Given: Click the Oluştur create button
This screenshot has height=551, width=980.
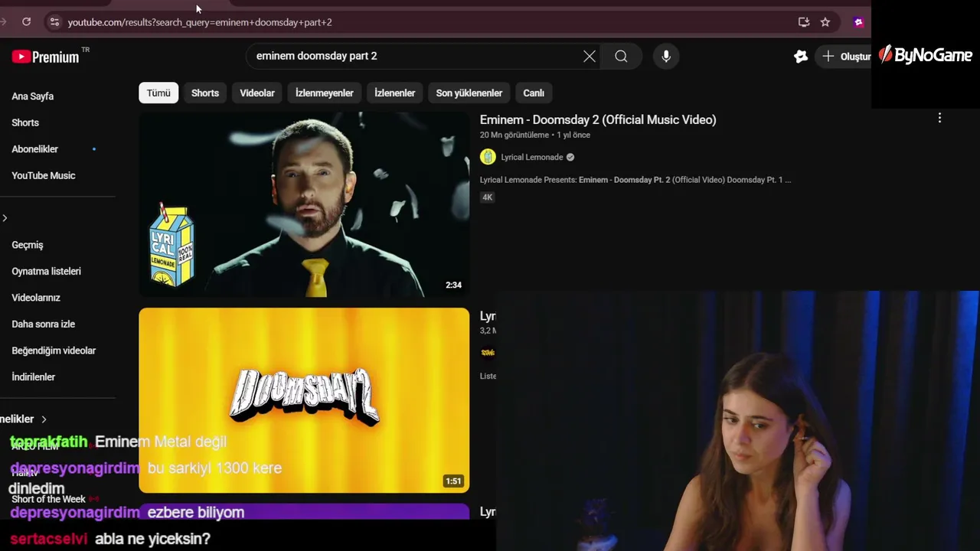Looking at the screenshot, I should 846,57.
